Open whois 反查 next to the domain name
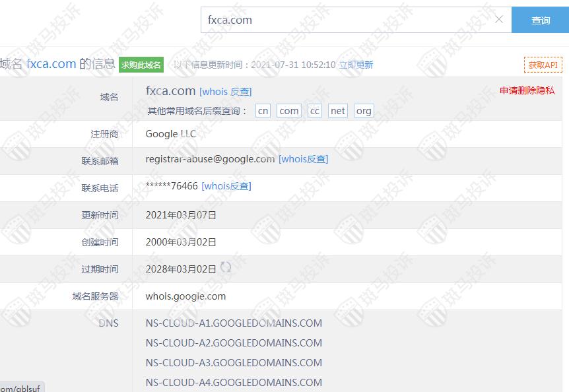 click(x=226, y=92)
